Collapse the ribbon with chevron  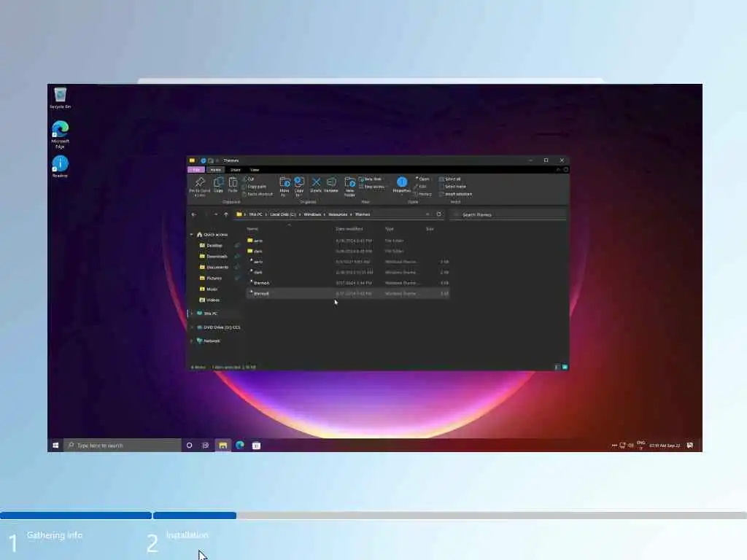click(x=558, y=169)
